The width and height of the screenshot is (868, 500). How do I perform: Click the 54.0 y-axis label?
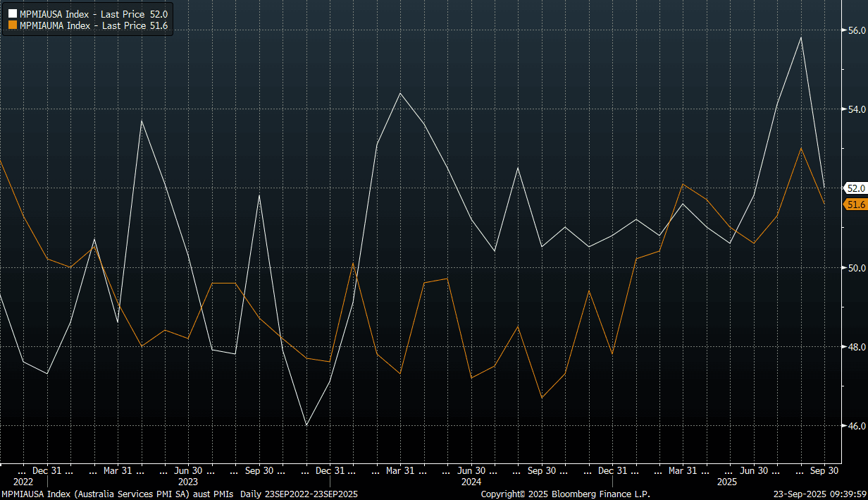point(856,110)
